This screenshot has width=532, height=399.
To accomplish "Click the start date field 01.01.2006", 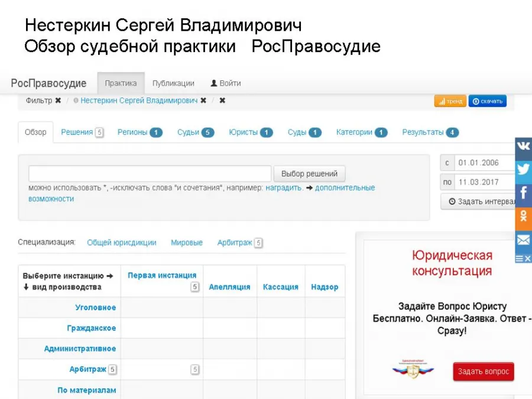I will pyautogui.click(x=485, y=163).
